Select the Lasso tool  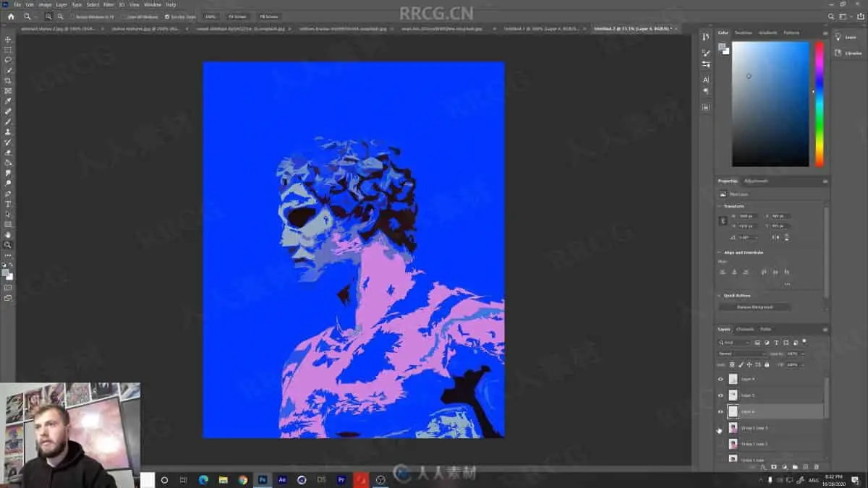coord(8,60)
